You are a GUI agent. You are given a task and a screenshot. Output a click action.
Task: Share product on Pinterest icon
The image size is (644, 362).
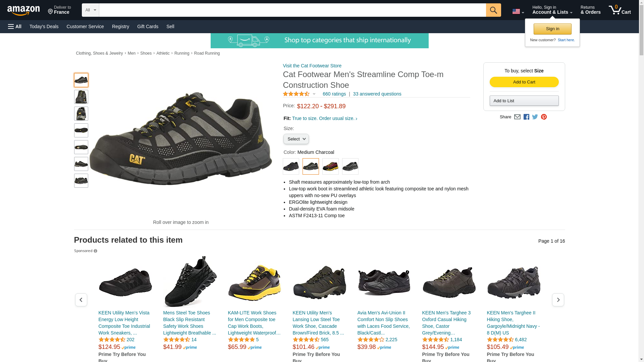coord(544,117)
